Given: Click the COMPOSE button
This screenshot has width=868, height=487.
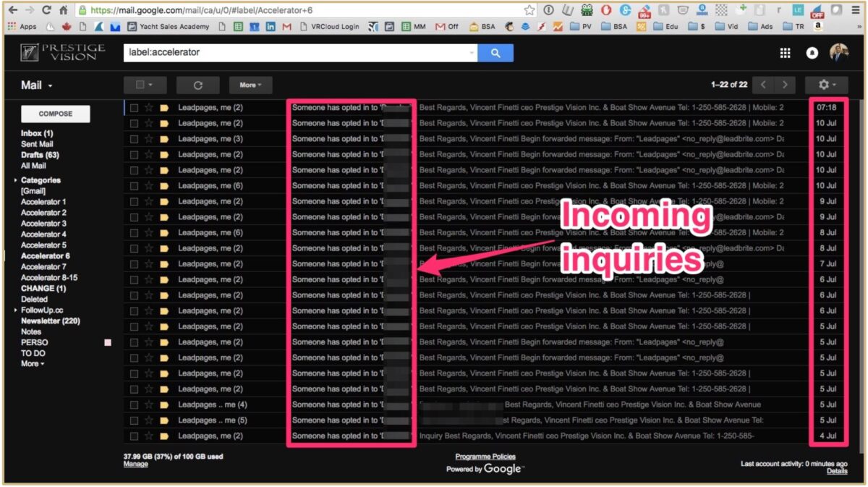Looking at the screenshot, I should pos(56,114).
